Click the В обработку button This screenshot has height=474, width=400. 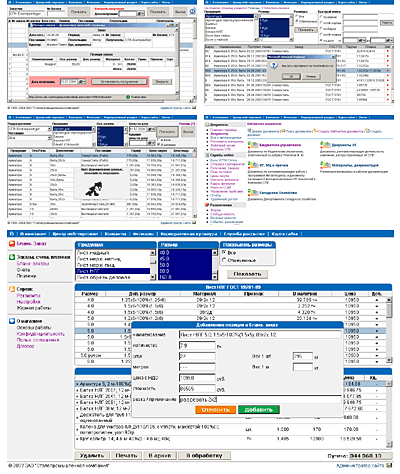click(204, 455)
